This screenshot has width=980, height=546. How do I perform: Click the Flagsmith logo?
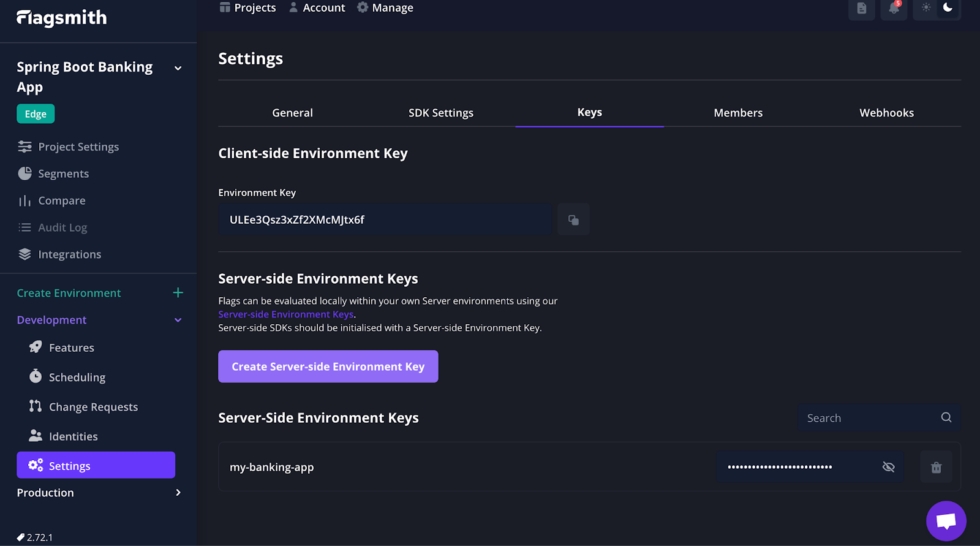click(62, 18)
